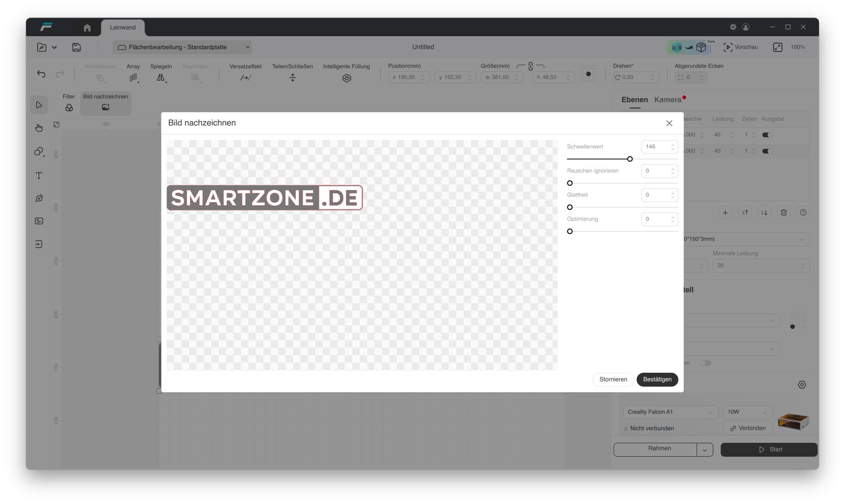
Task: Click the save file icon
Action: [77, 47]
